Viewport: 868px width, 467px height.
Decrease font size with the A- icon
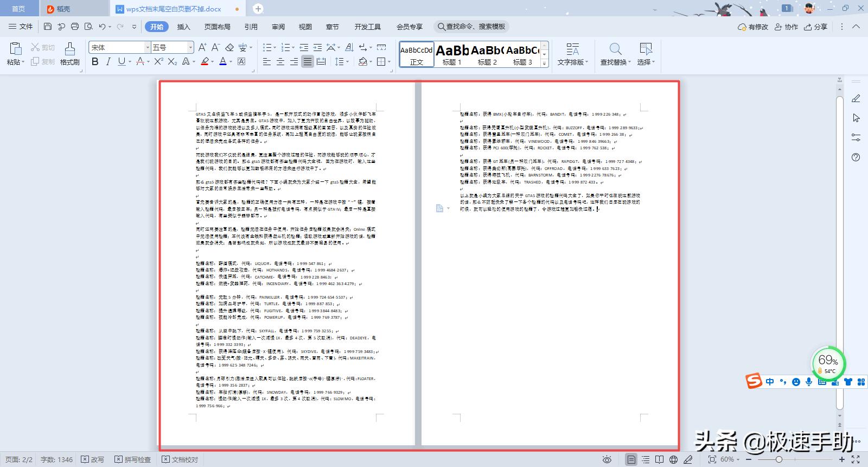click(215, 47)
